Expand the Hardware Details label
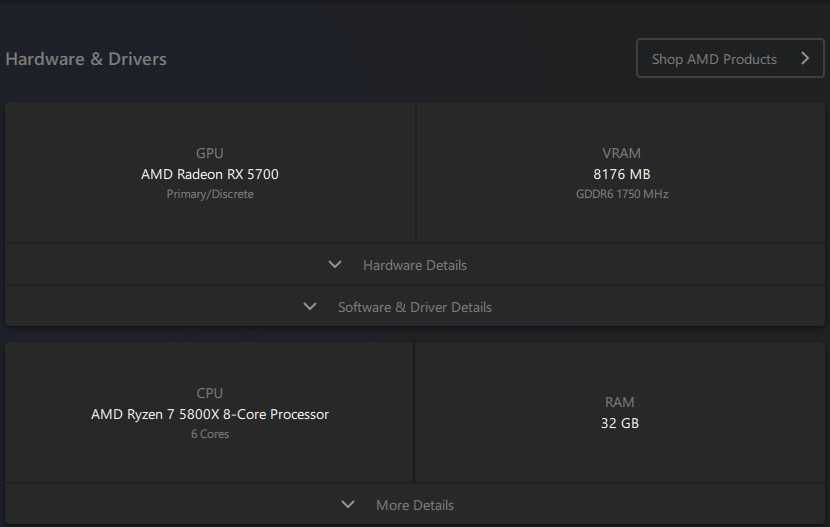The height and width of the screenshot is (527, 830). point(414,265)
